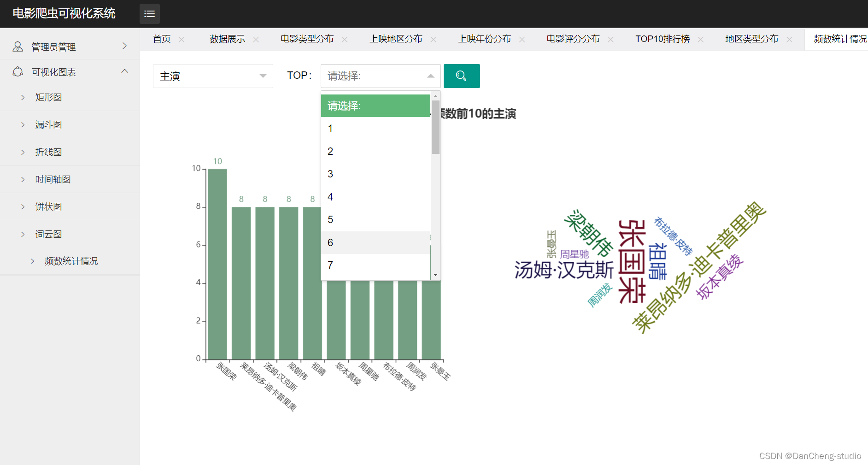Close the 首页 tab
This screenshot has height=465, width=868.
point(182,40)
